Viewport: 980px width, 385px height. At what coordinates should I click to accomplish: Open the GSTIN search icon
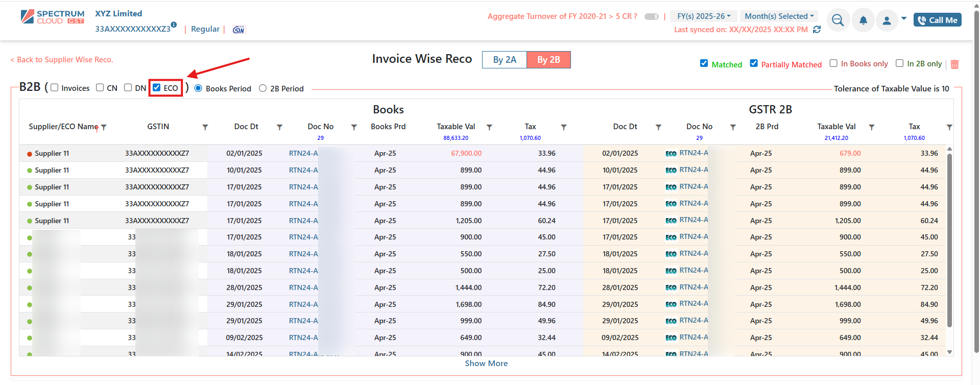[x=838, y=20]
